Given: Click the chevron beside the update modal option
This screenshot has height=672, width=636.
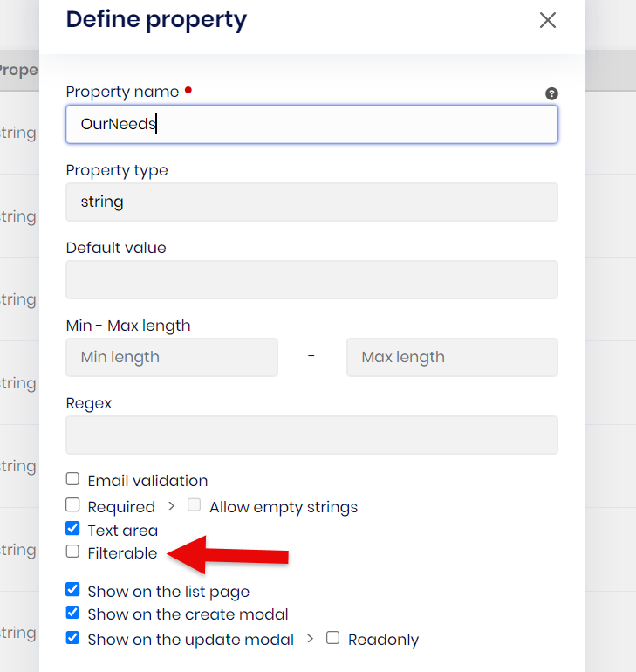Looking at the screenshot, I should 311,639.
